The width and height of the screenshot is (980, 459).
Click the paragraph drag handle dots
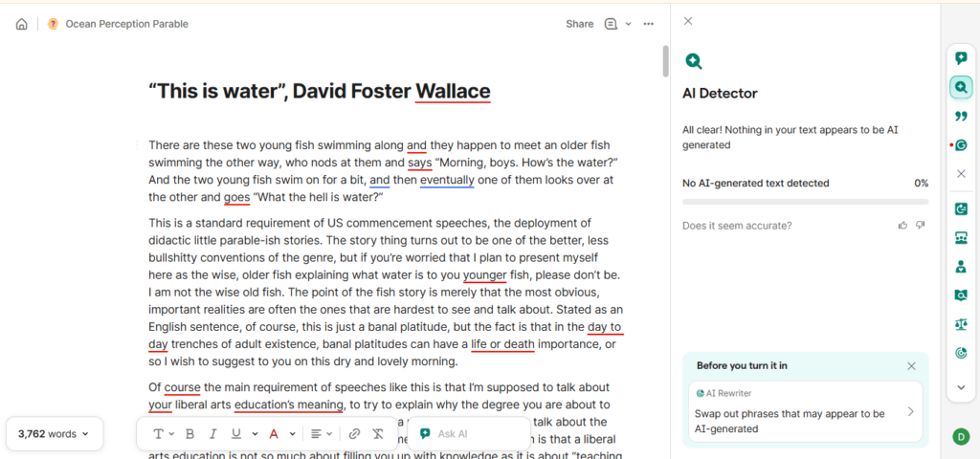[137, 145]
